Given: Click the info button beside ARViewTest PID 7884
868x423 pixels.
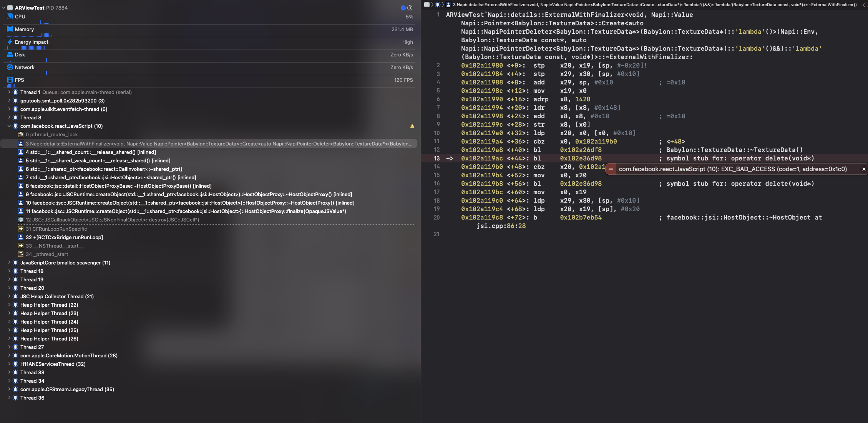Looking at the screenshot, I should pos(402,7).
